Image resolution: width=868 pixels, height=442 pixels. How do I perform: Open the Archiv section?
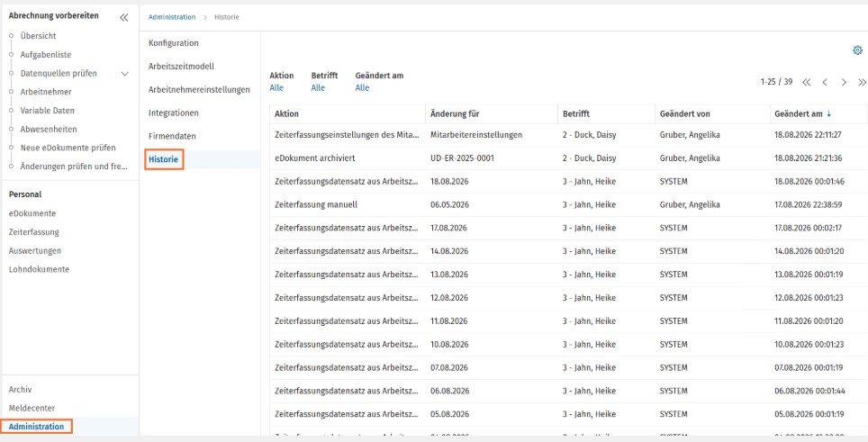(x=20, y=390)
